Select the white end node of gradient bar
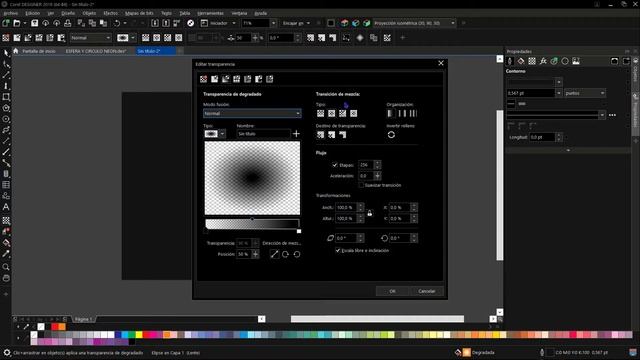 click(x=299, y=231)
